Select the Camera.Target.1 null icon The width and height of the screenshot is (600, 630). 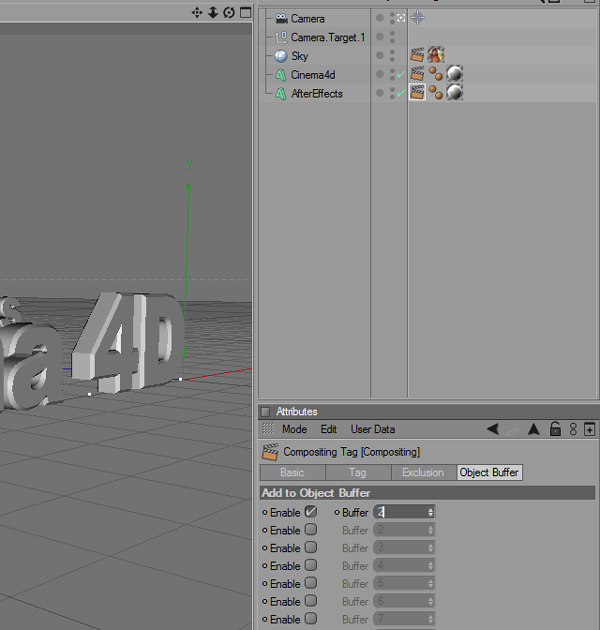click(x=281, y=37)
